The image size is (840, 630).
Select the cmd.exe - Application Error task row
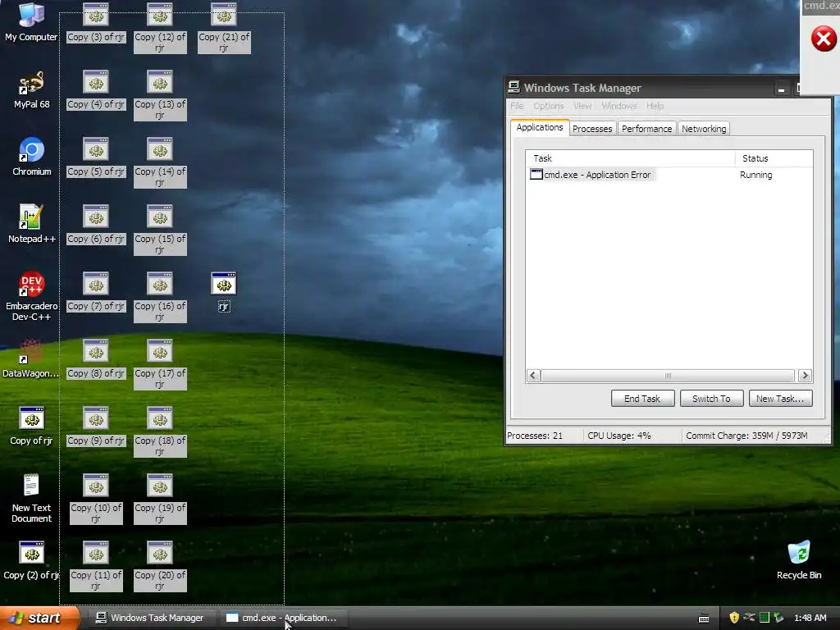[669, 175]
